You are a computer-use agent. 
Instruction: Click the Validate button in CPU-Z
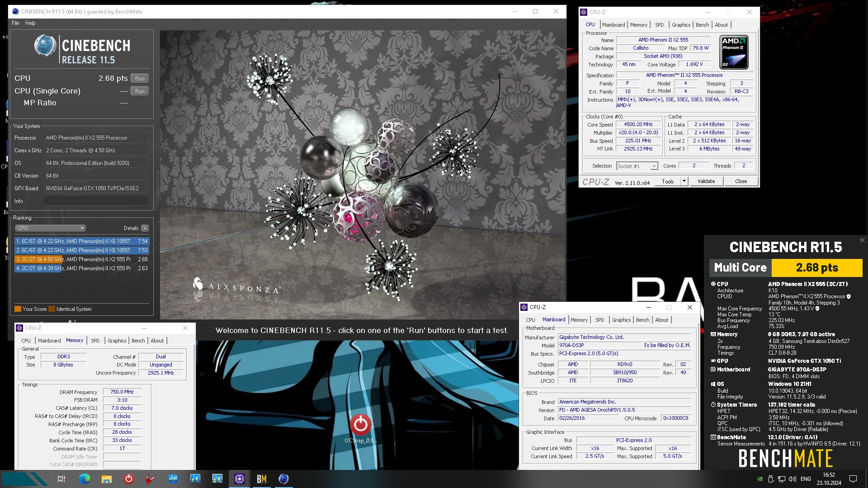(x=706, y=181)
